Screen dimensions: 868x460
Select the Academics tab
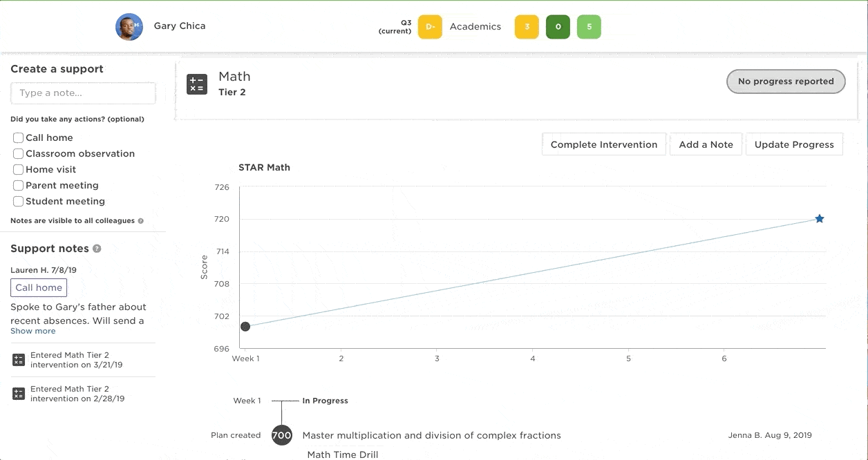475,26
